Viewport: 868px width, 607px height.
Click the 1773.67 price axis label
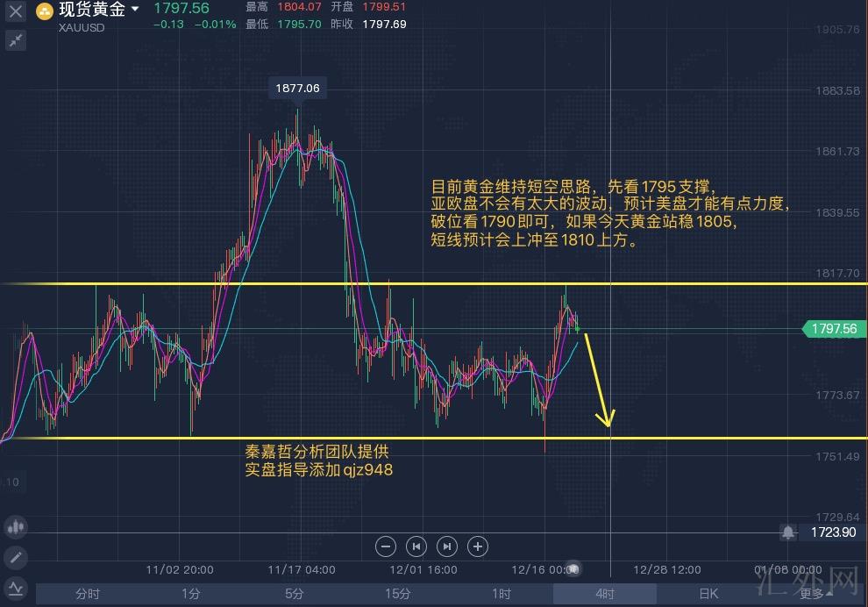click(x=837, y=395)
